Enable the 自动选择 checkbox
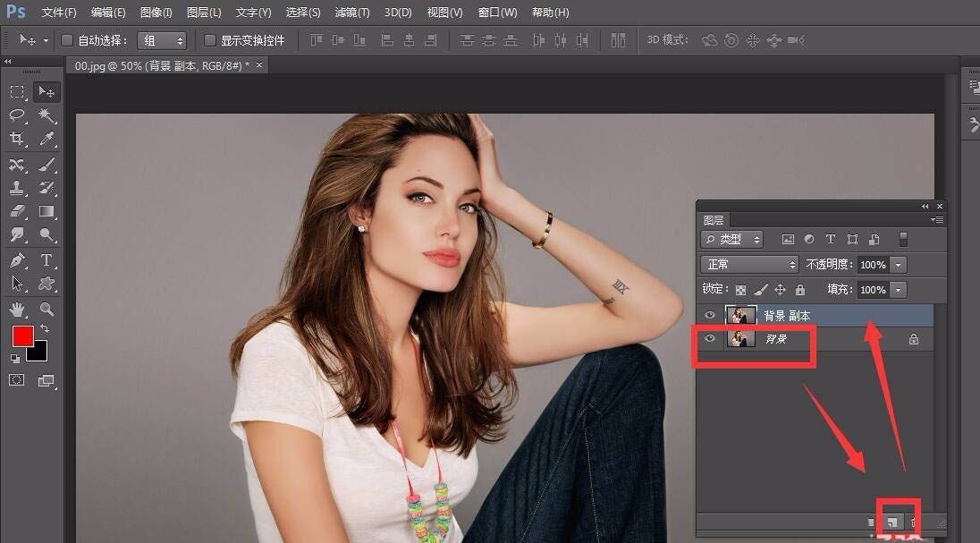This screenshot has width=980, height=543. pos(67,39)
